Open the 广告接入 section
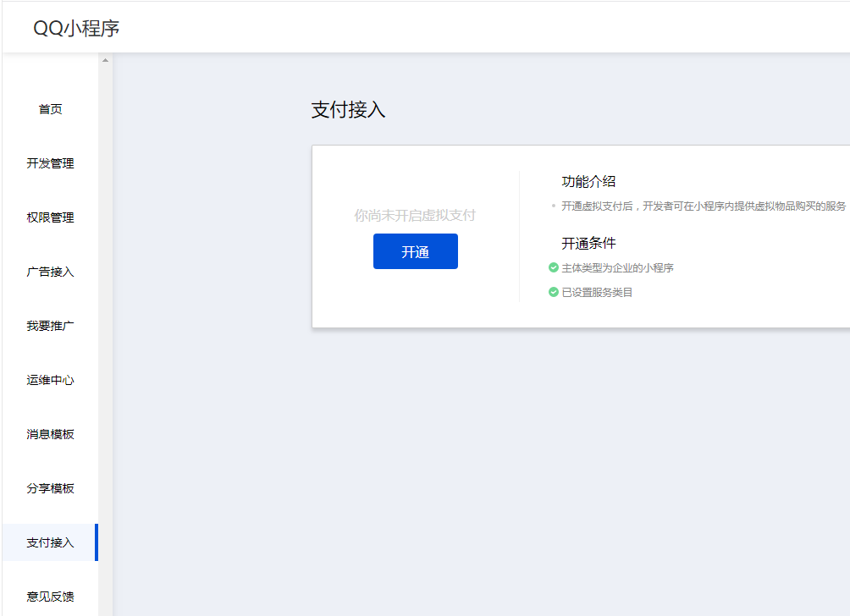The image size is (850, 616). (50, 272)
